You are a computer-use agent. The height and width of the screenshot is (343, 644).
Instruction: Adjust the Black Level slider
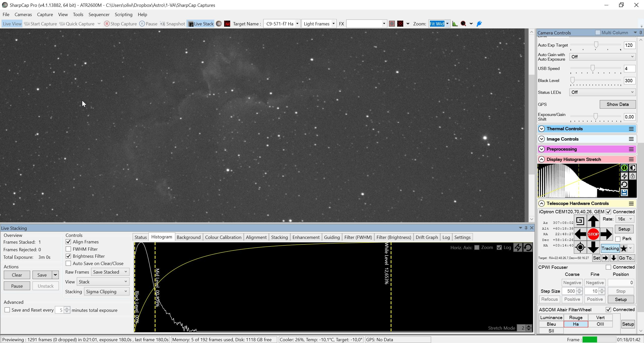coord(573,80)
